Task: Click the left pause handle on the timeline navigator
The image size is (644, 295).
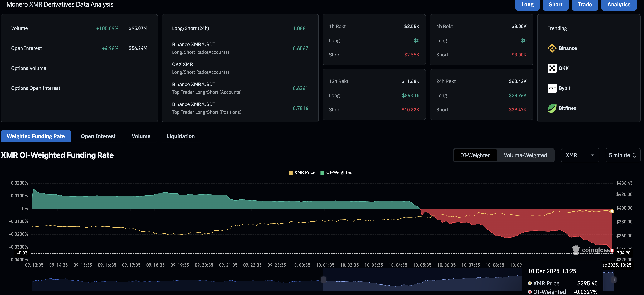Action: click(x=323, y=280)
